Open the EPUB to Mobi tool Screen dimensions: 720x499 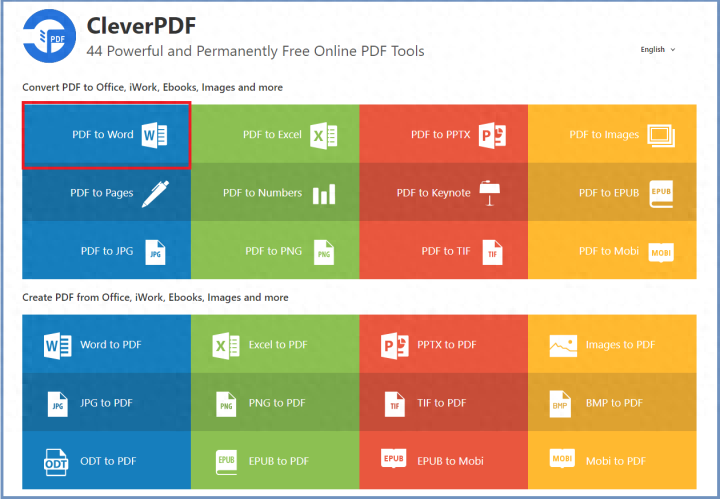point(444,460)
